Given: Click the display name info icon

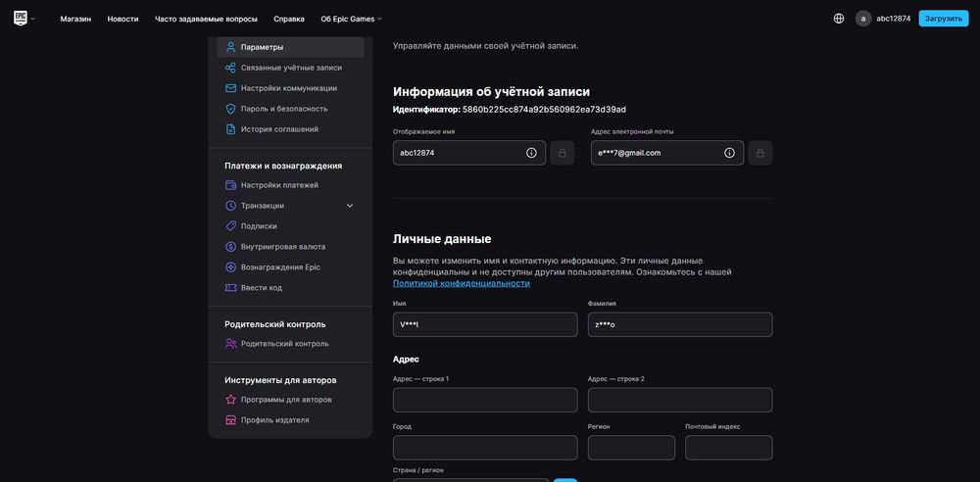Looking at the screenshot, I should point(531,153).
